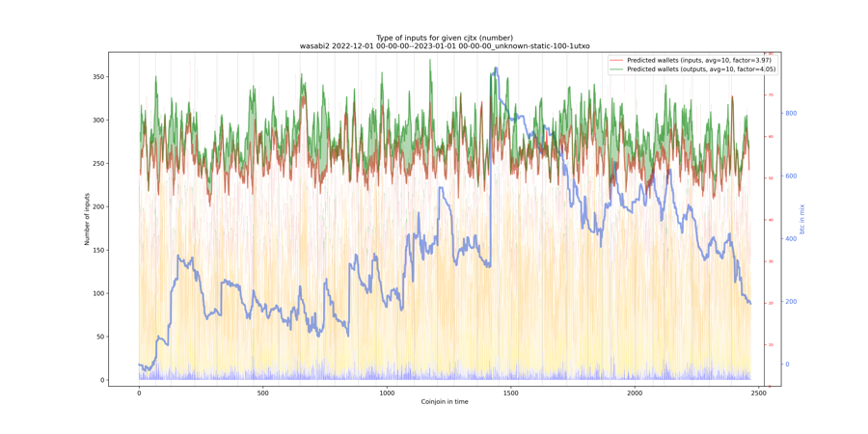Click the red legend line for inputs
868x434 pixels.
coord(616,61)
